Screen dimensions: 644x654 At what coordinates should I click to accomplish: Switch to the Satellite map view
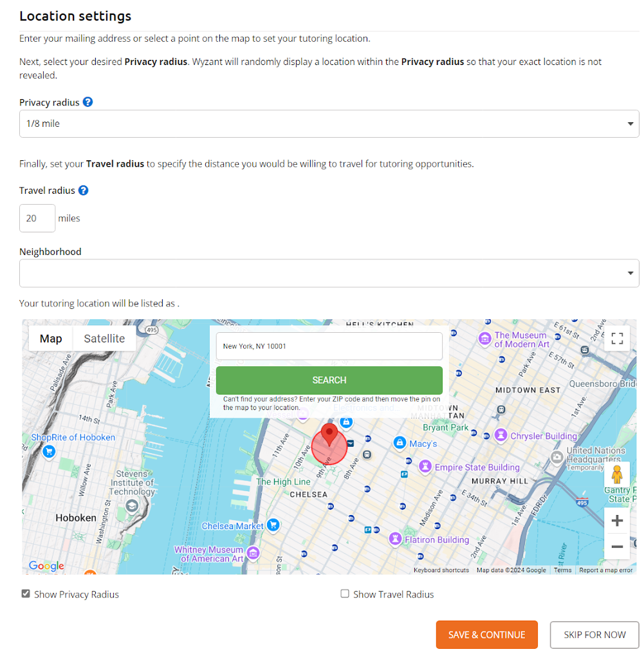pyautogui.click(x=104, y=338)
